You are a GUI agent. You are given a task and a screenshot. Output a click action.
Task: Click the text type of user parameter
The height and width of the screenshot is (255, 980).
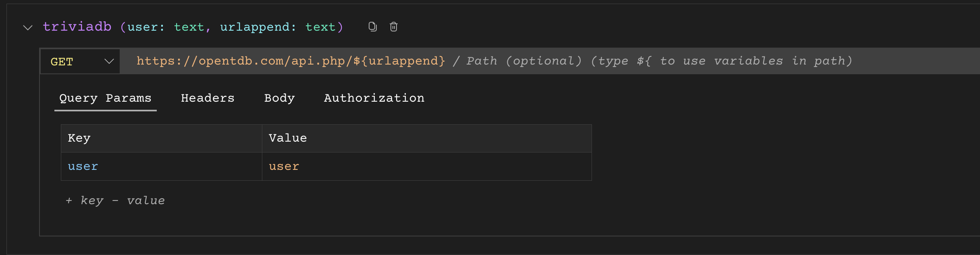tap(189, 27)
